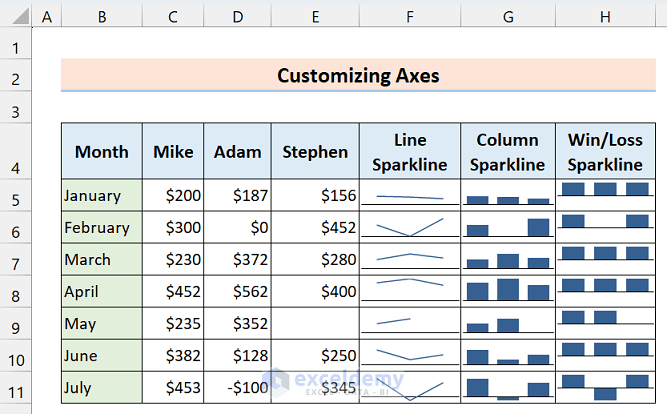667x414 pixels.
Task: Select the April column sparkline cell
Action: [x=509, y=290]
